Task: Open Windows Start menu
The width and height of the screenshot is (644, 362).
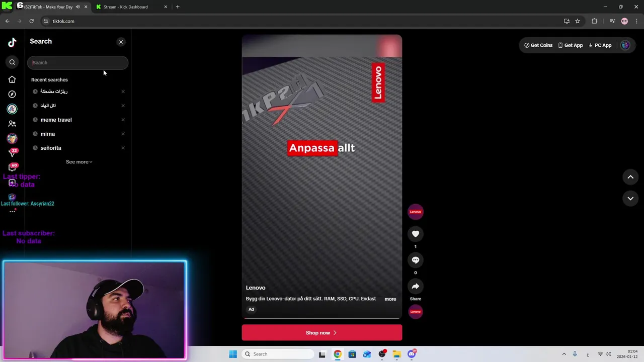Action: click(x=233, y=354)
